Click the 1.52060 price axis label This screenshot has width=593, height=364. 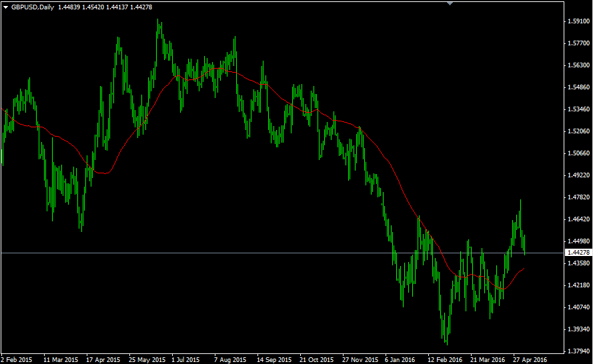[578, 131]
